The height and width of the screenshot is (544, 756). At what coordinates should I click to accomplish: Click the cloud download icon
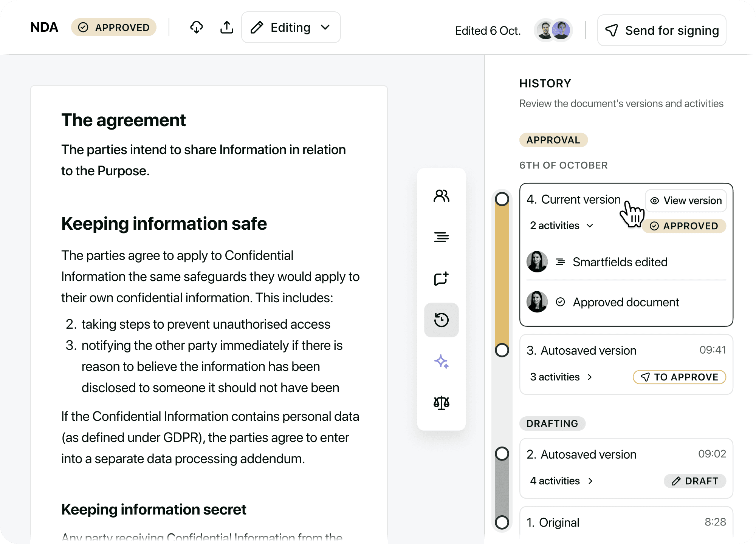(x=196, y=27)
